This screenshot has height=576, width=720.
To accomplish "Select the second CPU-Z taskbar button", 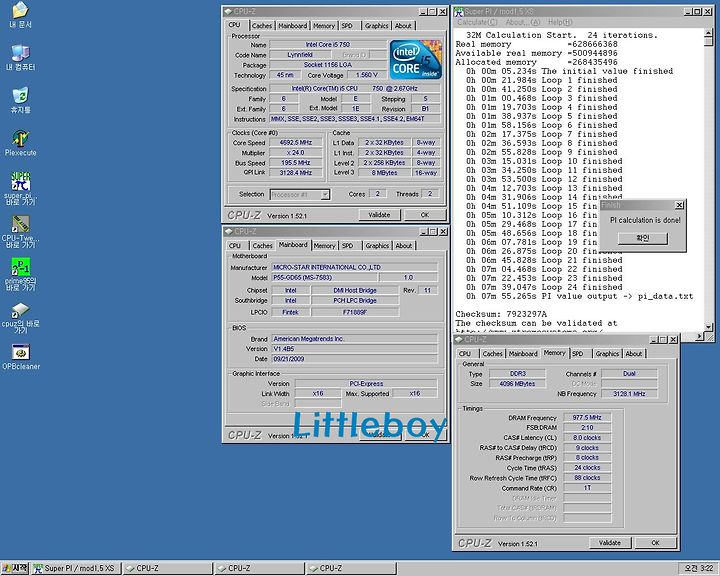I will tap(260, 568).
